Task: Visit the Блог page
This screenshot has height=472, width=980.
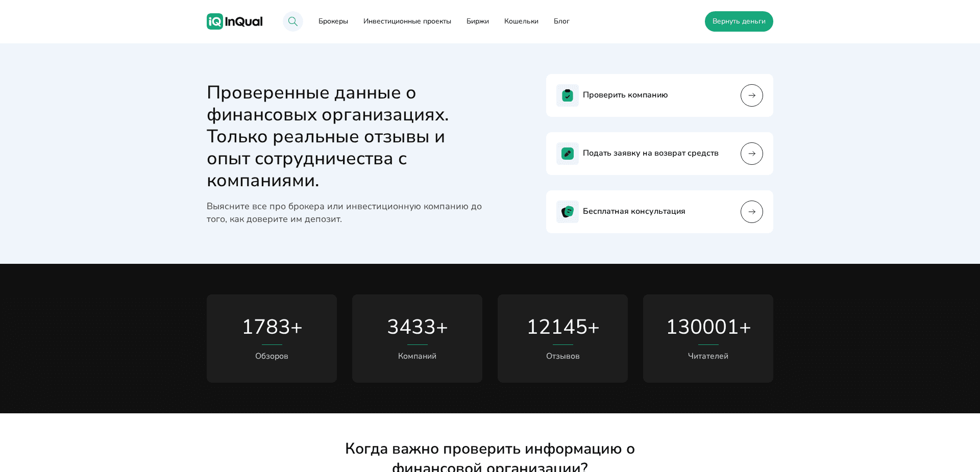Action: [561, 21]
